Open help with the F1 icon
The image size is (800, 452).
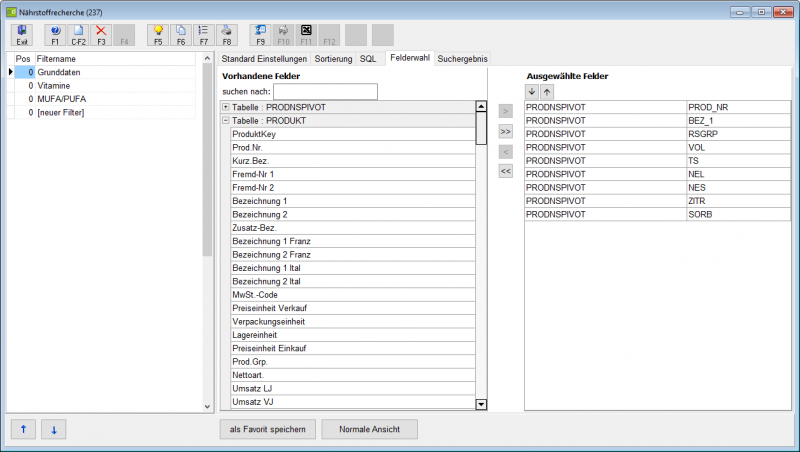pyautogui.click(x=55, y=35)
